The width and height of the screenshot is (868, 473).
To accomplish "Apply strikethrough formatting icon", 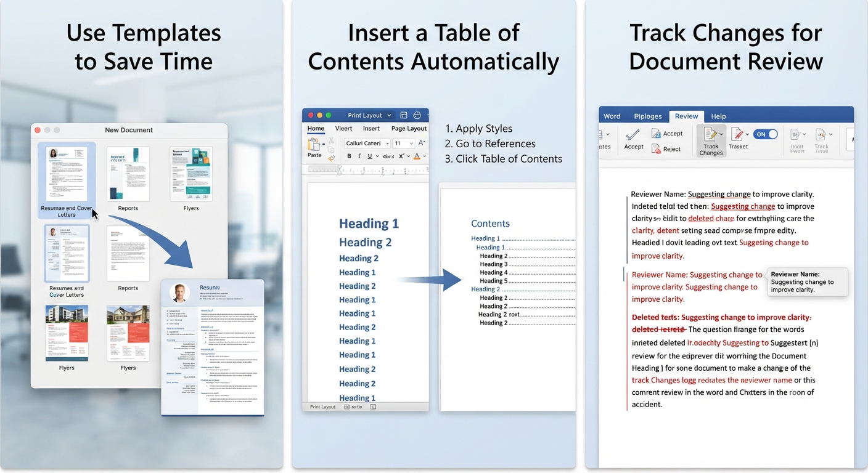I will click(x=388, y=156).
